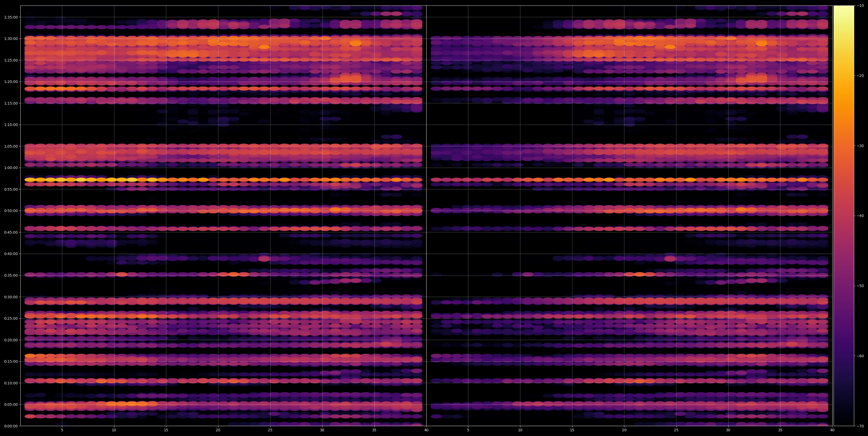
Task: Pick x-axis tick label 20 of the left plot
Action: pos(218,430)
